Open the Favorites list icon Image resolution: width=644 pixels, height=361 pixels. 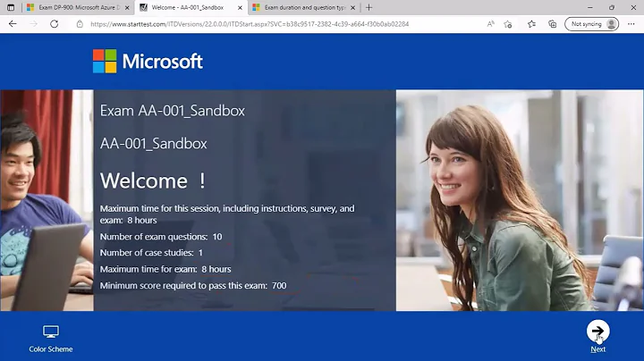[x=531, y=24]
